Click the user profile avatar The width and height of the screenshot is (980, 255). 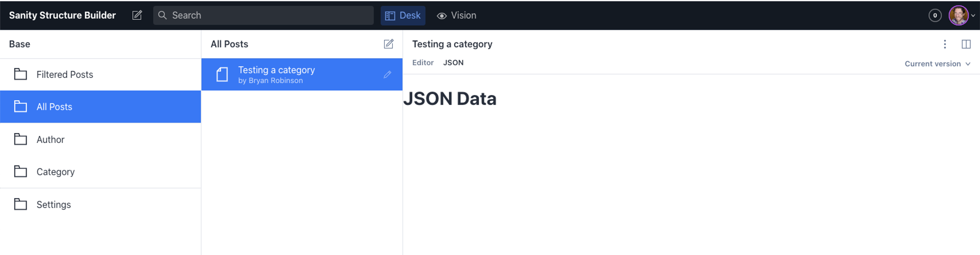point(958,15)
